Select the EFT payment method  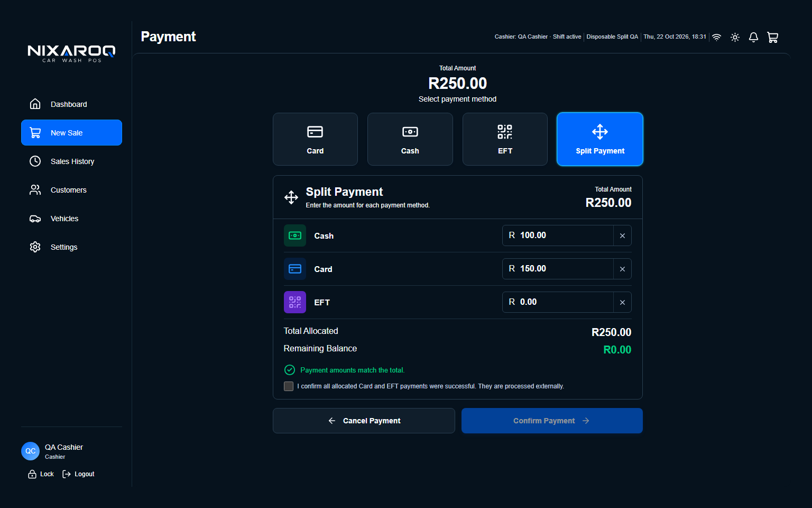505,139
